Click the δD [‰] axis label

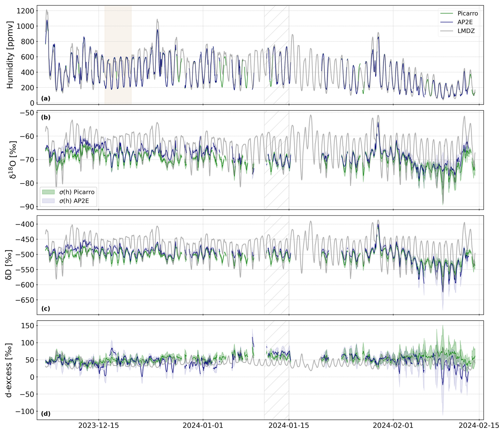[9, 265]
